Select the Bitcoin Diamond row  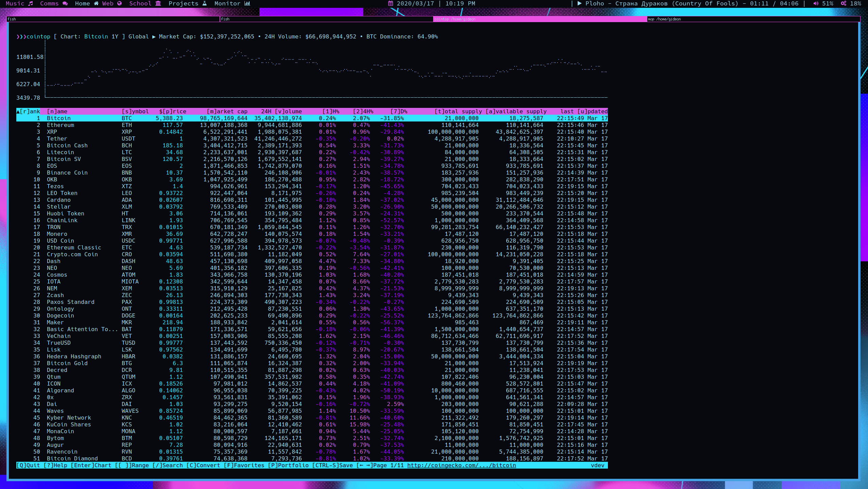pyautogui.click(x=312, y=458)
